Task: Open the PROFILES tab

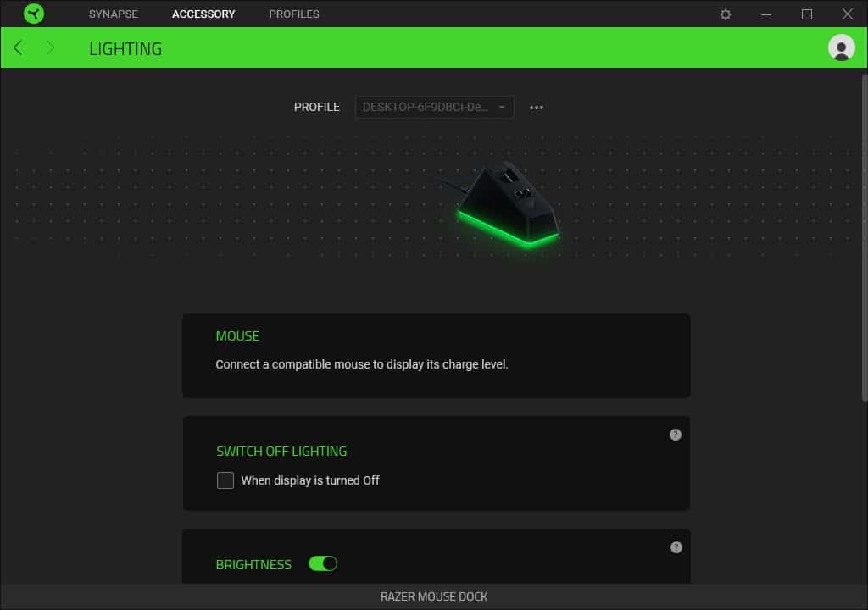Action: click(x=293, y=14)
